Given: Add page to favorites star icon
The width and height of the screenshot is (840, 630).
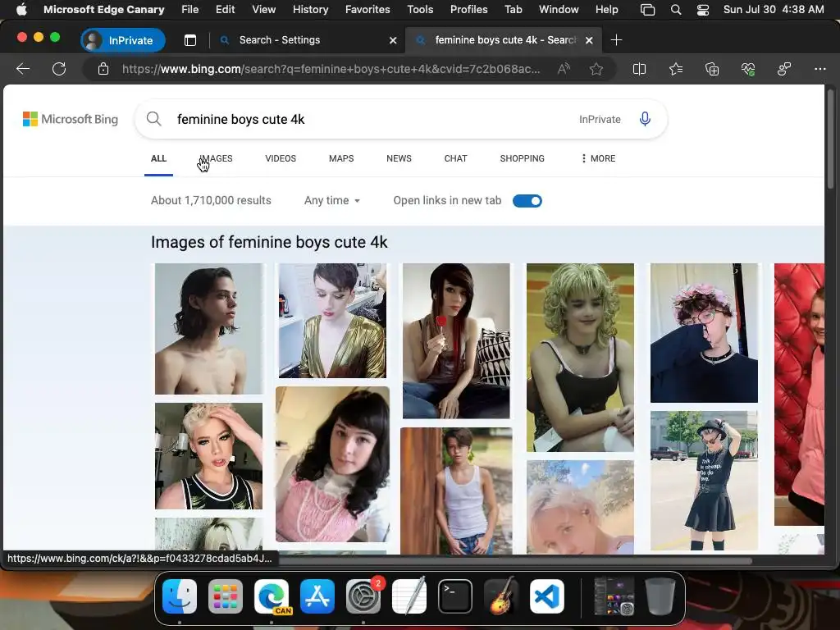Looking at the screenshot, I should point(596,69).
